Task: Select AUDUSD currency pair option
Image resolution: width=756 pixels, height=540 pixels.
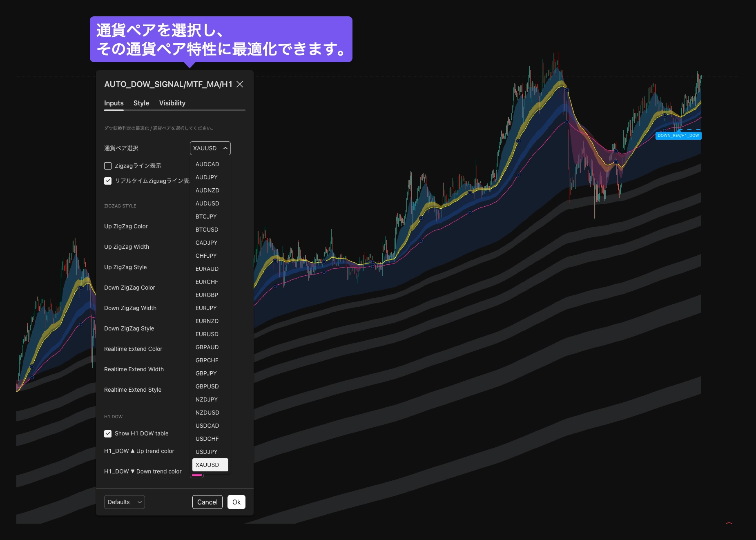Action: (x=210, y=203)
